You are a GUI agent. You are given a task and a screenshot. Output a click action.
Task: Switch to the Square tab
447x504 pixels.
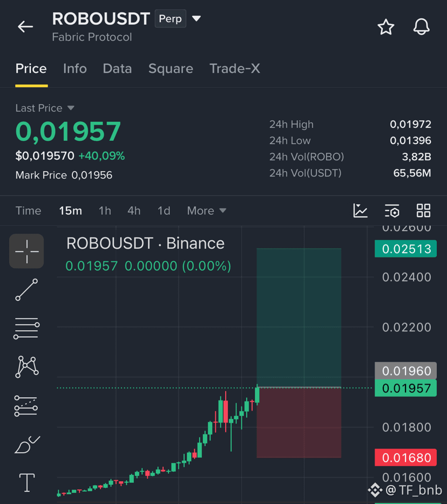(x=171, y=69)
